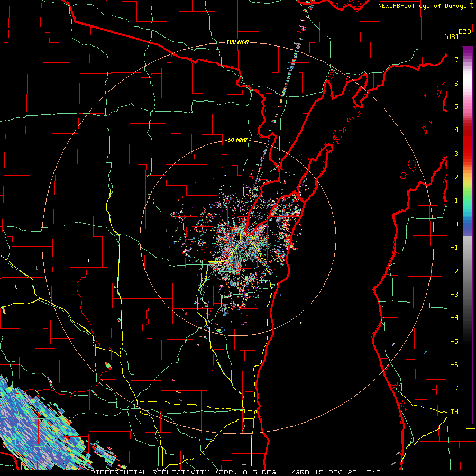The width and height of the screenshot is (476, 476).
Task: Click the ZDR color scale bar
Action: pyautogui.click(x=467, y=235)
